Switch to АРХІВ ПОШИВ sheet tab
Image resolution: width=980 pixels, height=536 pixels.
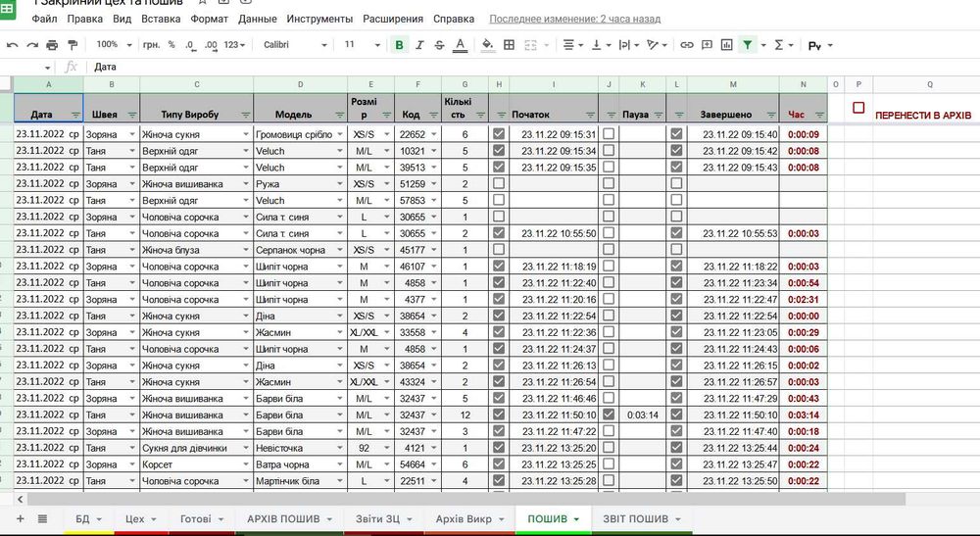coord(289,518)
